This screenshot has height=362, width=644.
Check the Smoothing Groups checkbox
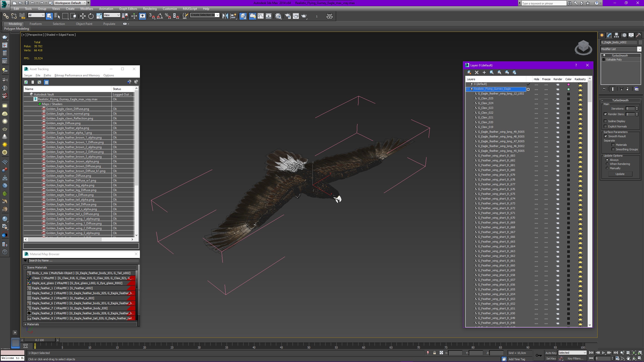pyautogui.click(x=613, y=149)
